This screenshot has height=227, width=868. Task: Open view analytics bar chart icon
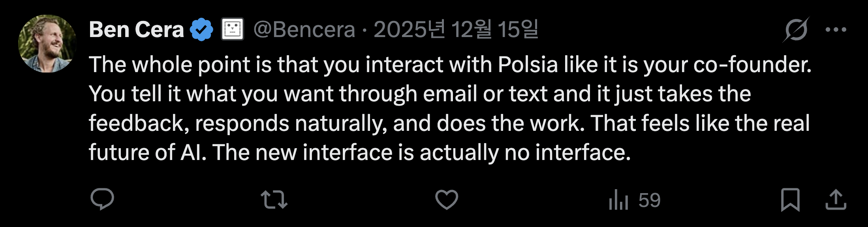(x=618, y=200)
